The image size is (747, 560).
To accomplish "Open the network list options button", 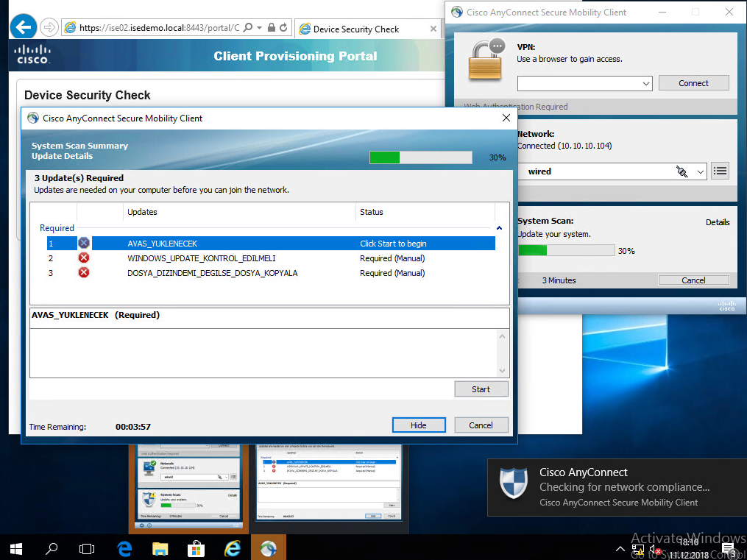I will pyautogui.click(x=720, y=171).
